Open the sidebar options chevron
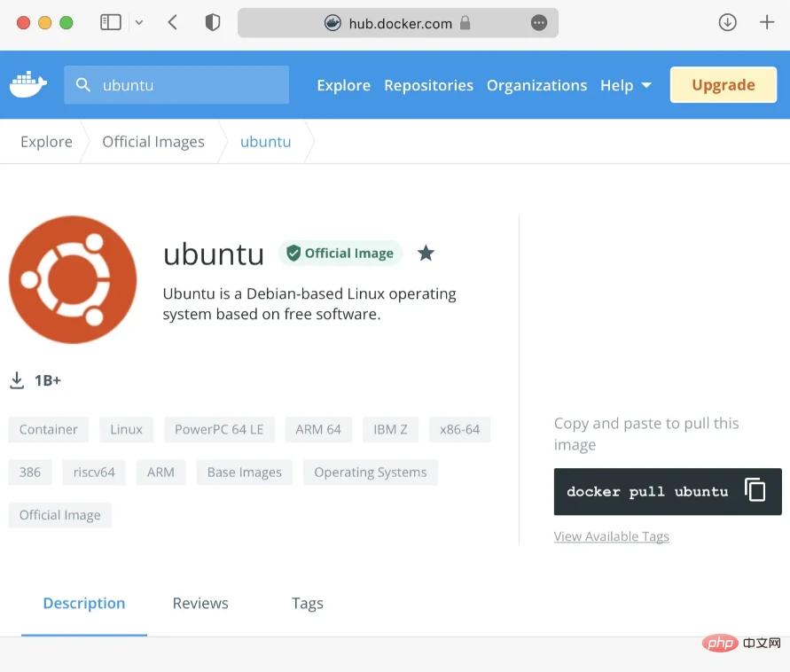This screenshot has height=672, width=790. coord(139,22)
